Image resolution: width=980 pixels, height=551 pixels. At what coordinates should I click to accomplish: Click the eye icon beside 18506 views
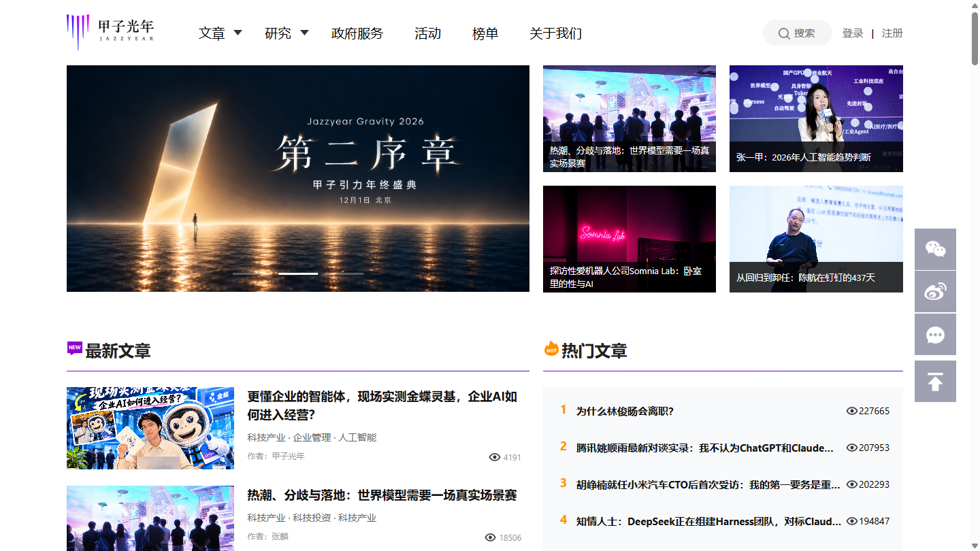(490, 537)
